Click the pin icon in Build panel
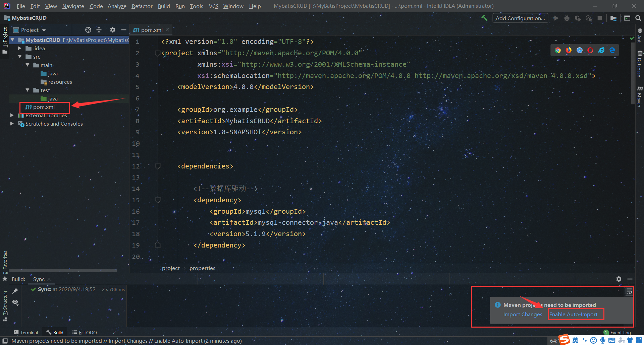The image size is (644, 345). coord(15,291)
